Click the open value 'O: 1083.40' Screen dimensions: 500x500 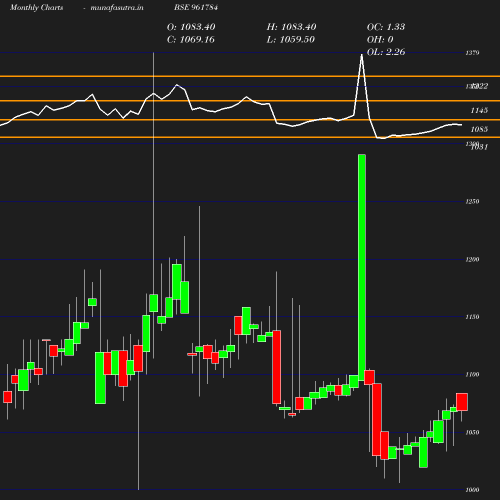(191, 27)
